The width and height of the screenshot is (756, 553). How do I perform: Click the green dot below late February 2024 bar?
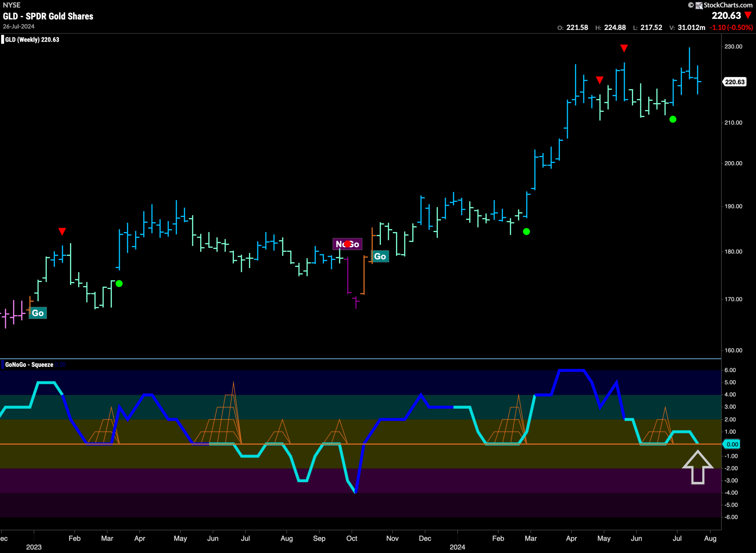pyautogui.click(x=526, y=232)
